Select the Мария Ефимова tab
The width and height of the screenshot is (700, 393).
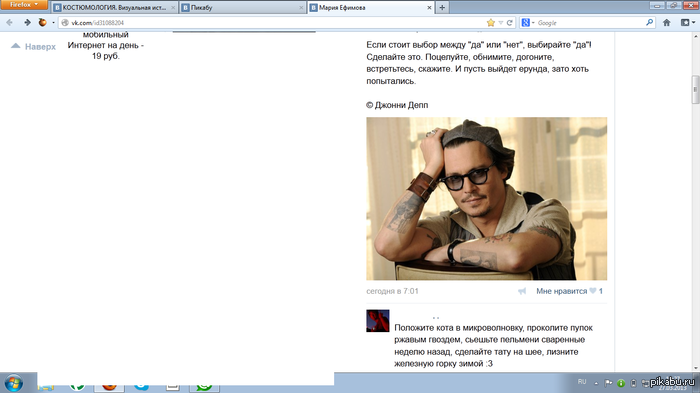[x=371, y=8]
